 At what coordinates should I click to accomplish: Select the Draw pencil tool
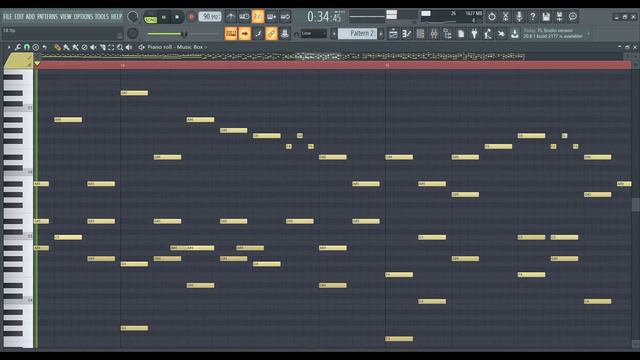(57, 47)
